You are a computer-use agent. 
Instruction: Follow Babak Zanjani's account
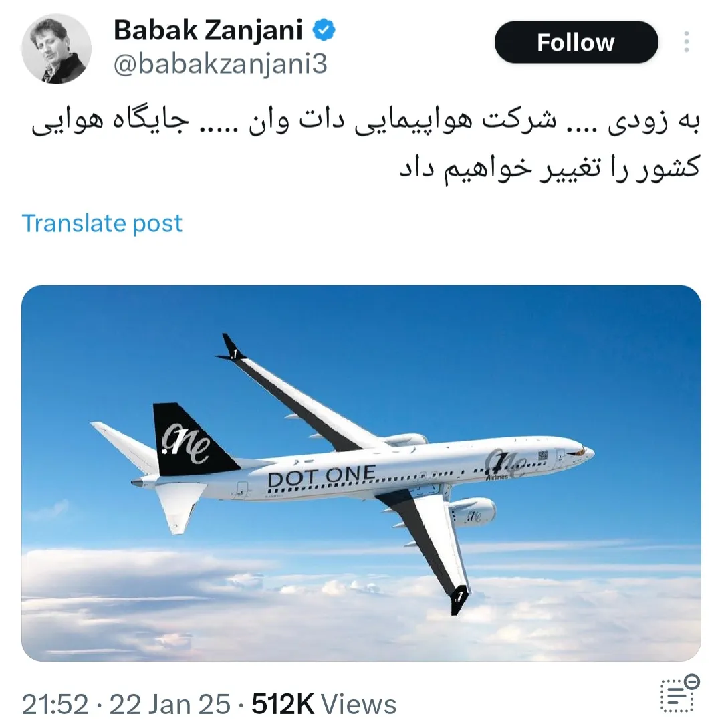(x=576, y=42)
